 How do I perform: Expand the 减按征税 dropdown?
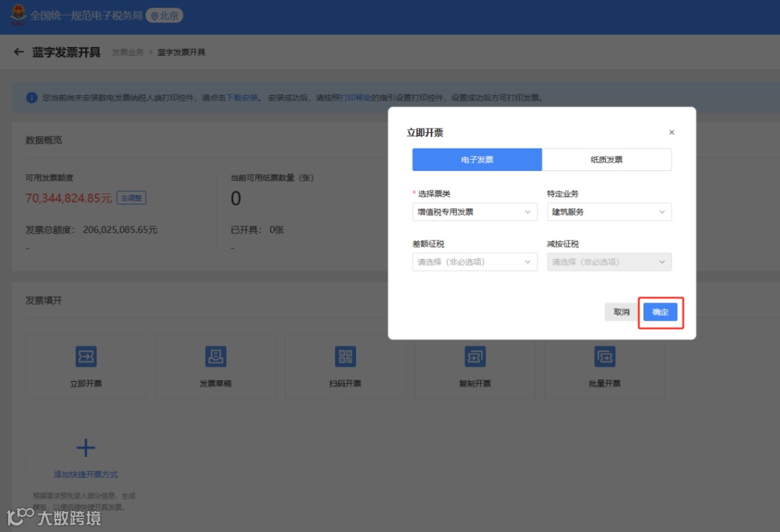610,262
